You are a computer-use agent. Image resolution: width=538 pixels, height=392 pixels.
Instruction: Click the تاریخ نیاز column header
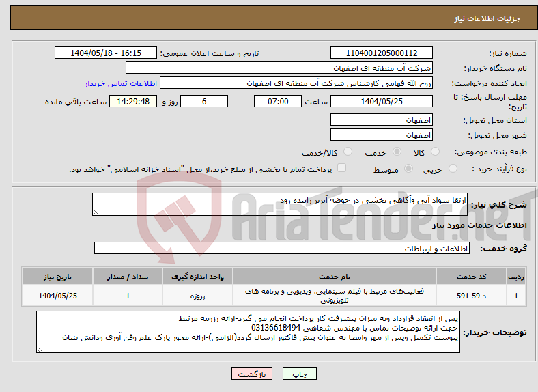coord(57,277)
